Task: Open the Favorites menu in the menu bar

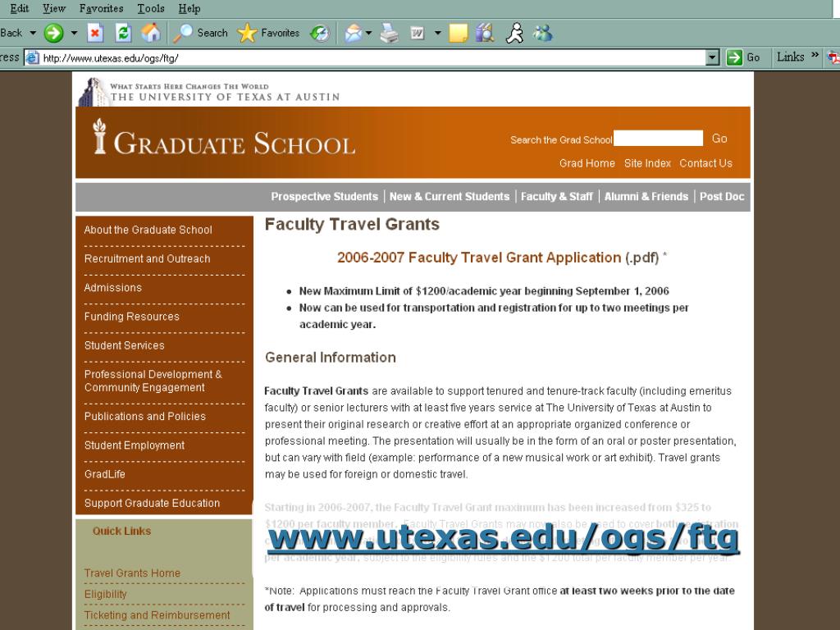Action: [x=101, y=8]
